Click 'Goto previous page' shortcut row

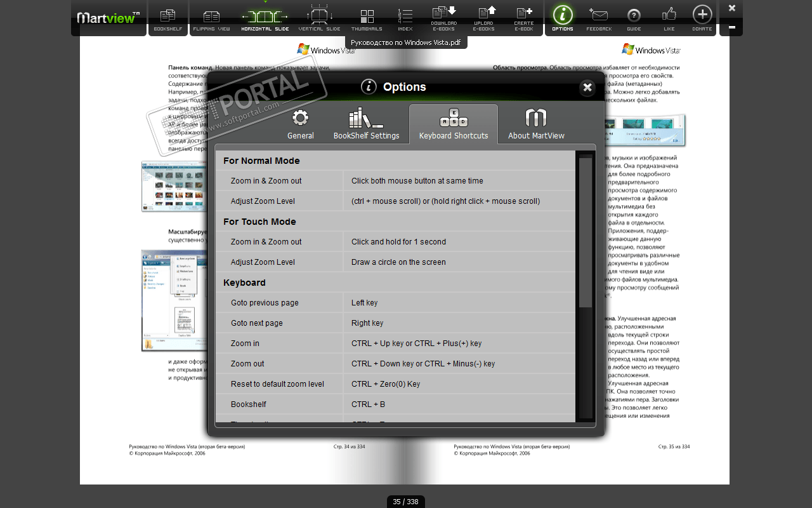click(x=395, y=303)
